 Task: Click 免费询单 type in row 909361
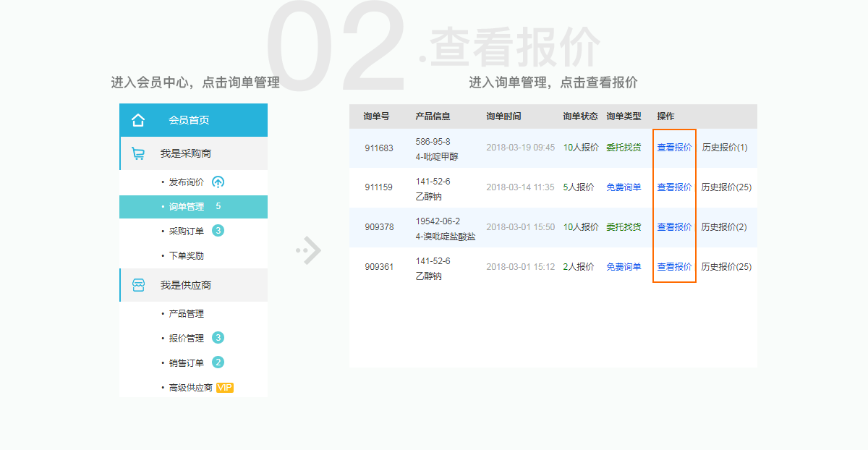coord(624,267)
